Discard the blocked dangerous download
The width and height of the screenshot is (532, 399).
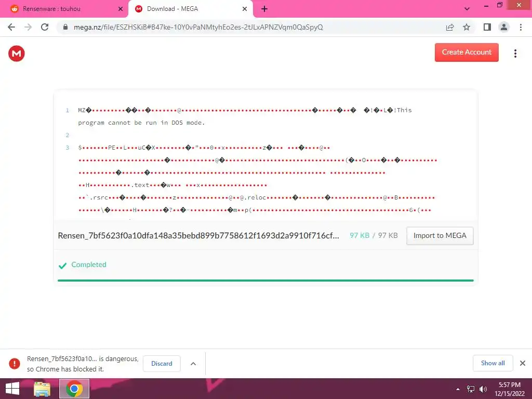162,363
